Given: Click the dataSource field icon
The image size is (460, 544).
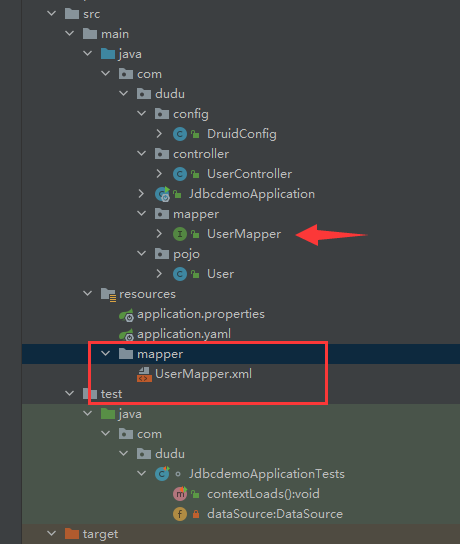Looking at the screenshot, I should coord(180,514).
